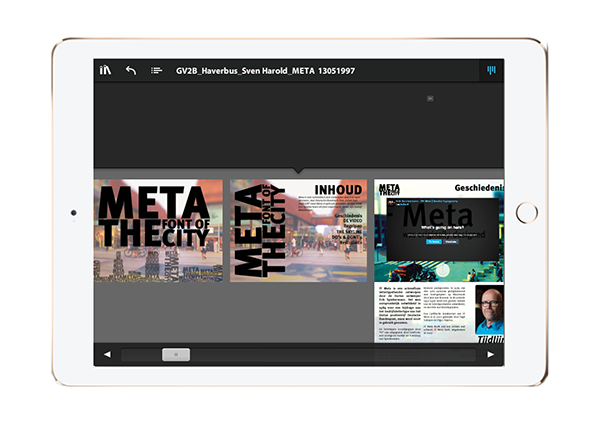Click small icon in dark preview area
This screenshot has height=424, width=600.
(x=430, y=99)
